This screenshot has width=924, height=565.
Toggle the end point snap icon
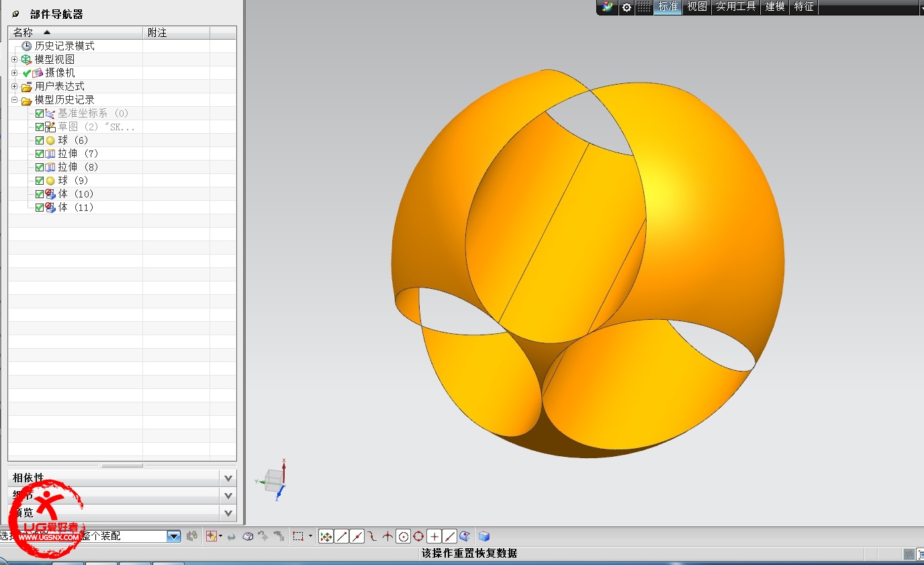point(342,536)
